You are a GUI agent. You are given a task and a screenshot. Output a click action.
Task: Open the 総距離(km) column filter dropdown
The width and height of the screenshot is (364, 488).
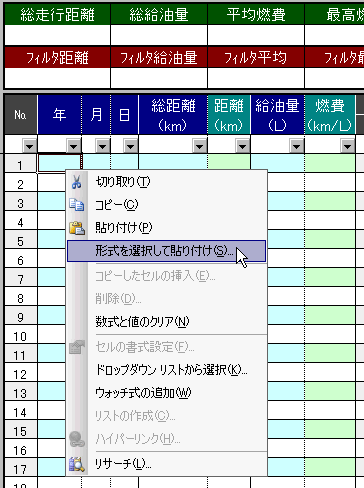[200, 146]
